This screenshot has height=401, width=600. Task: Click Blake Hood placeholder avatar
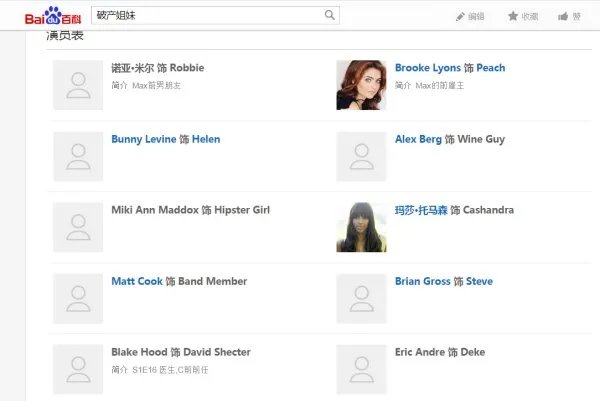point(78,368)
